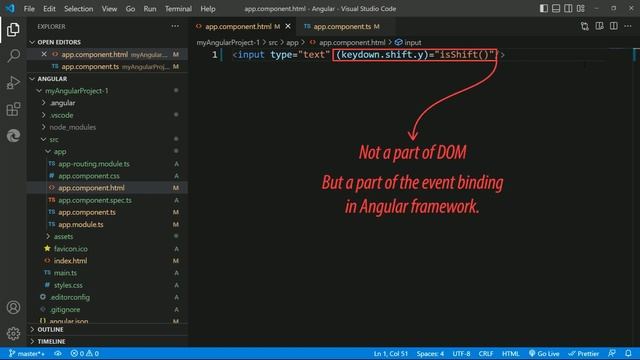Screen dimensions: 640x360
Task: Open problems errors and warnings indicator
Action: [x=84, y=353]
